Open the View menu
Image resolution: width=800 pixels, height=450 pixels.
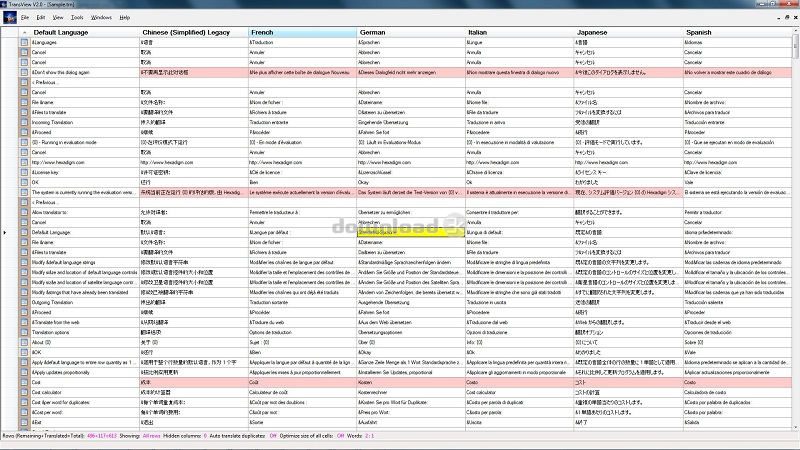point(58,17)
